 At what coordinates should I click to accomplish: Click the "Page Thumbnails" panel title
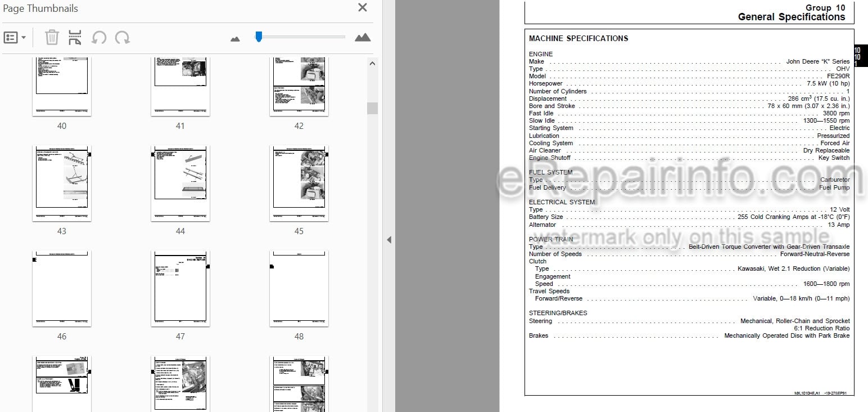point(40,8)
